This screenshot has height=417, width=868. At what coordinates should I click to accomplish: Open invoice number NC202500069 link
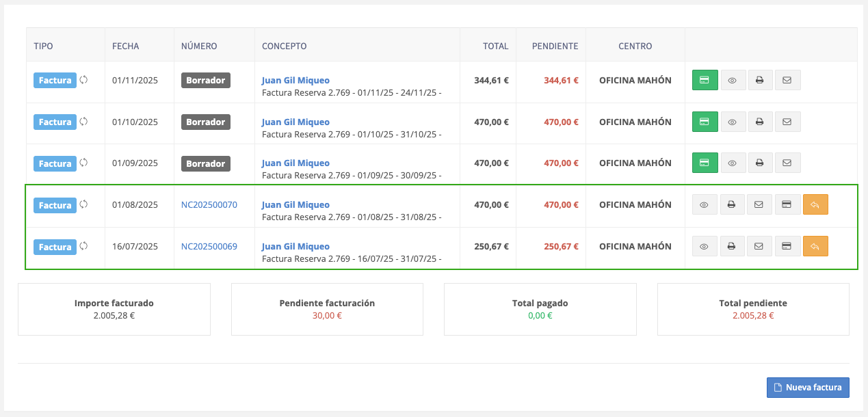coord(209,246)
